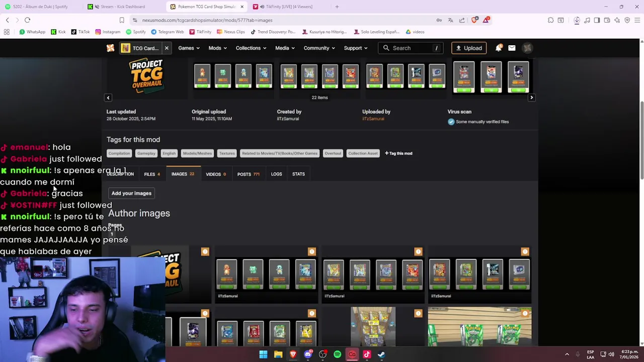The height and width of the screenshot is (362, 644).
Task: Open Brave wallet icon
Action: pos(607,20)
